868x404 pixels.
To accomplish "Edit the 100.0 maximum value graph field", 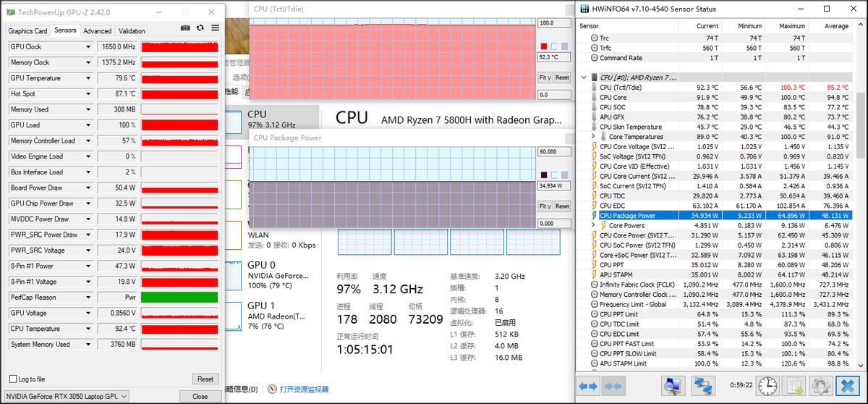I will [x=554, y=23].
